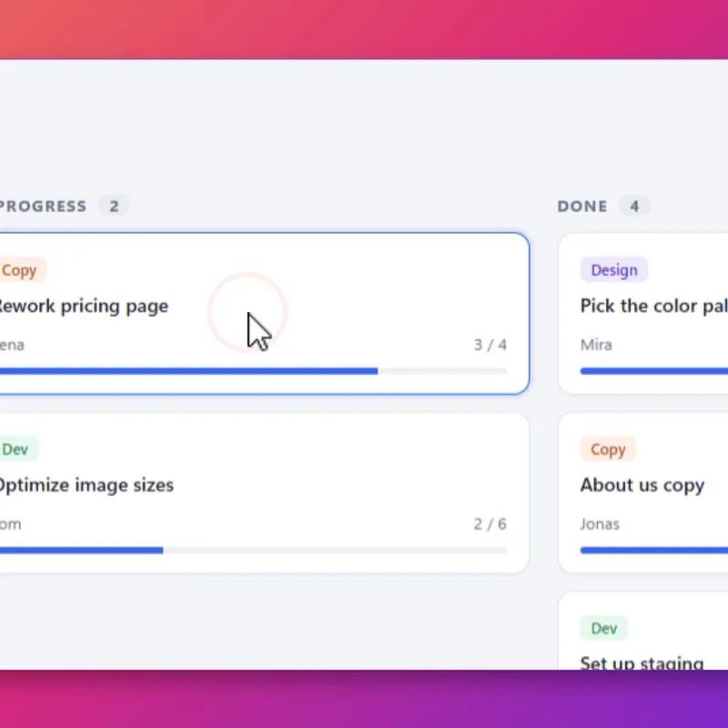Click the Dev tag on Optimize image sizes
728x728 pixels.
coord(18,449)
